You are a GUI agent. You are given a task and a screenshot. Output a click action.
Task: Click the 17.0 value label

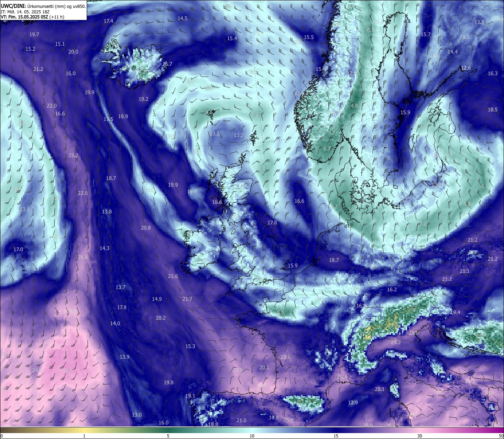pyautogui.click(x=18, y=250)
